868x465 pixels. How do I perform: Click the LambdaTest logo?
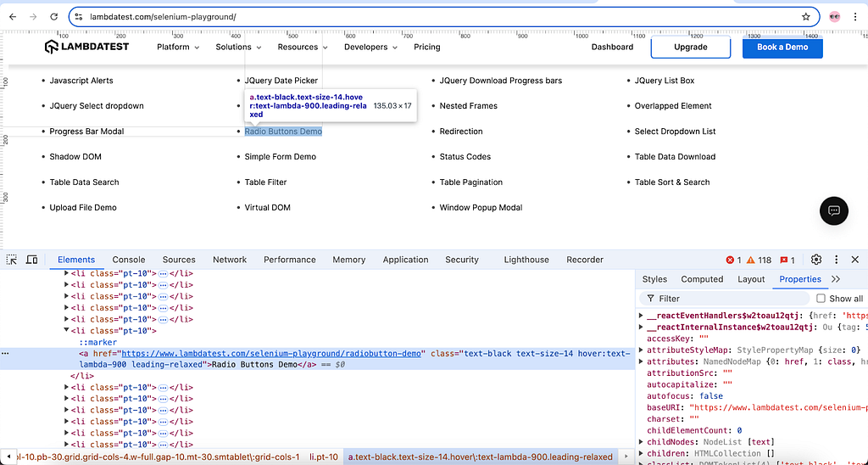click(x=87, y=48)
